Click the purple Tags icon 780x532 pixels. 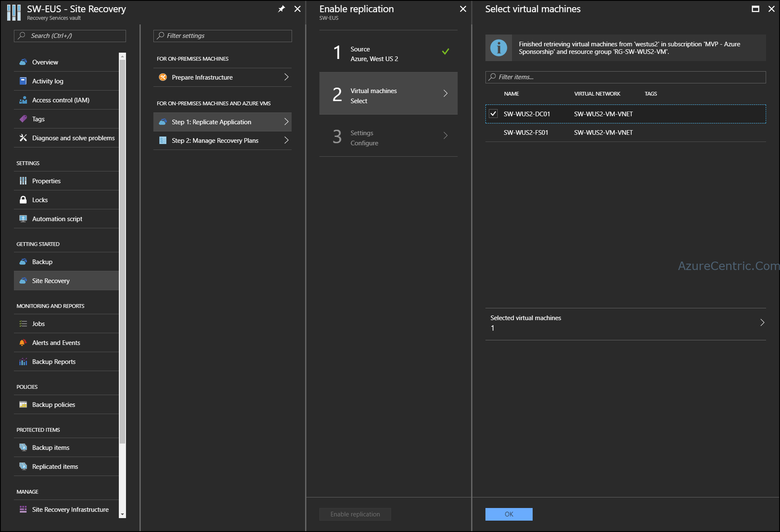point(23,119)
